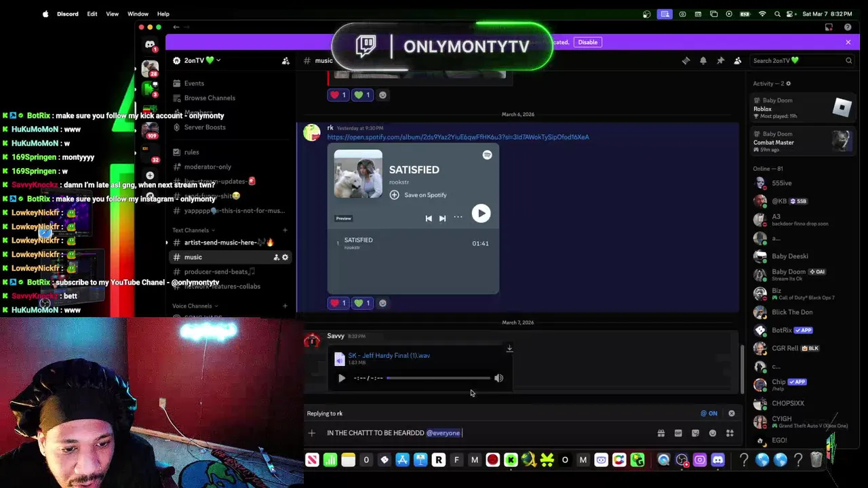868x488 pixels.
Task: Dismiss the purple banner
Action: pyautogui.click(x=848, y=42)
